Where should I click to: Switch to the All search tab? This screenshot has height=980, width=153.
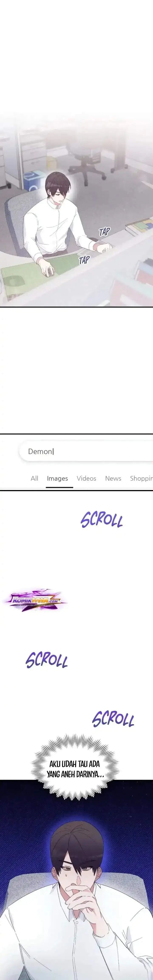34,478
